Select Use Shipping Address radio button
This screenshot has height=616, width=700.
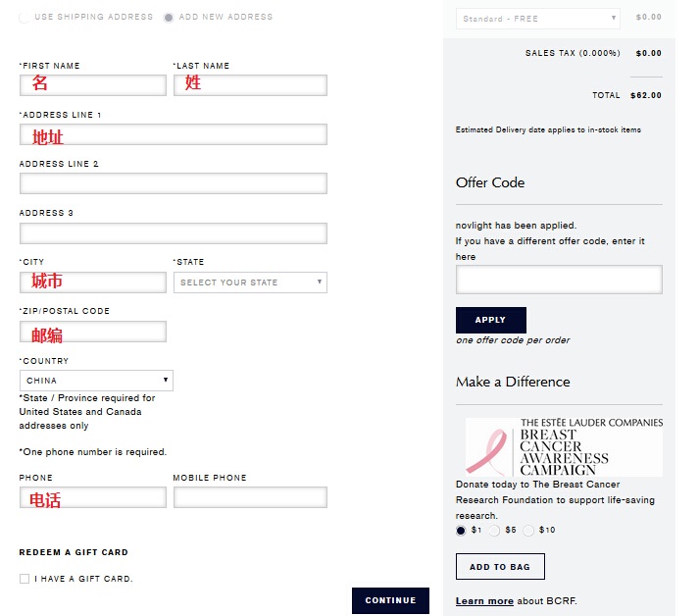(25, 18)
